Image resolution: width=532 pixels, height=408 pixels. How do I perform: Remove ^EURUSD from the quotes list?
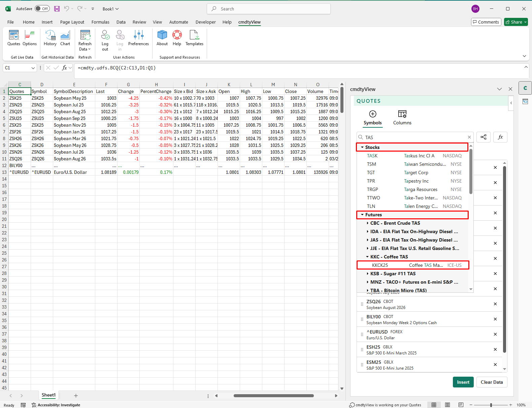click(x=495, y=334)
